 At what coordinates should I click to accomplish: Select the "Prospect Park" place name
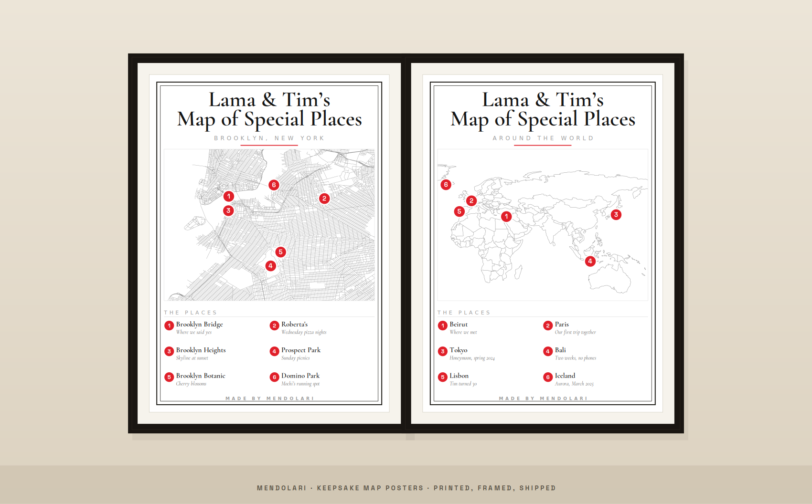[x=301, y=350]
